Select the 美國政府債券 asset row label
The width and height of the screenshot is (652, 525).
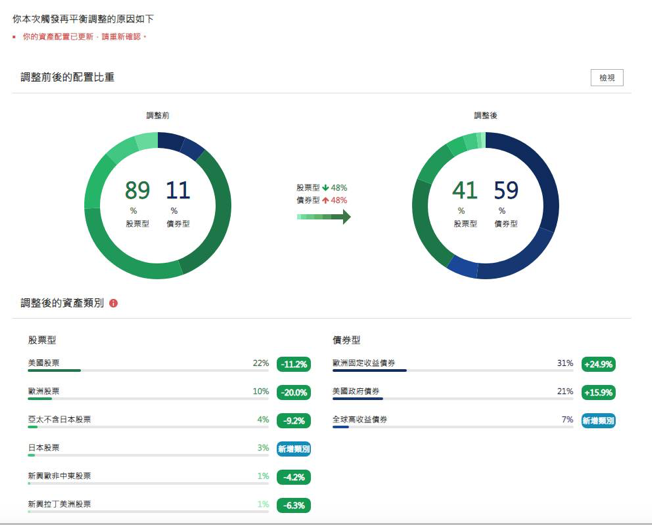(x=356, y=391)
